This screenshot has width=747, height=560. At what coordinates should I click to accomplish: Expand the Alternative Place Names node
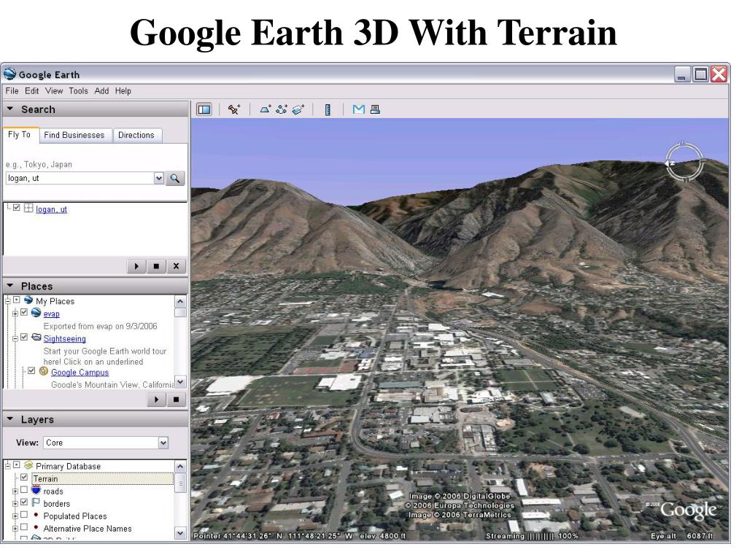[x=15, y=528]
